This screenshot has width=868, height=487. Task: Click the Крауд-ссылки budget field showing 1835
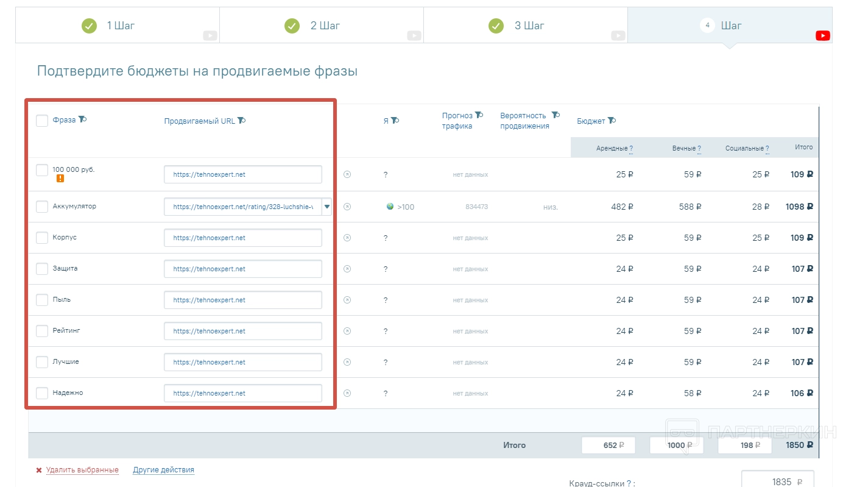[x=777, y=481]
